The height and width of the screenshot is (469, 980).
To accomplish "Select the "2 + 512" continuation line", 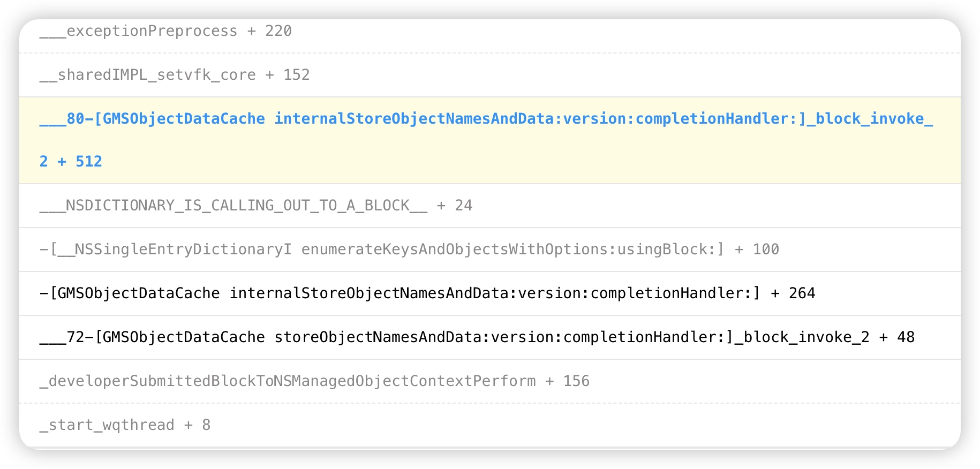I will click(x=71, y=162).
